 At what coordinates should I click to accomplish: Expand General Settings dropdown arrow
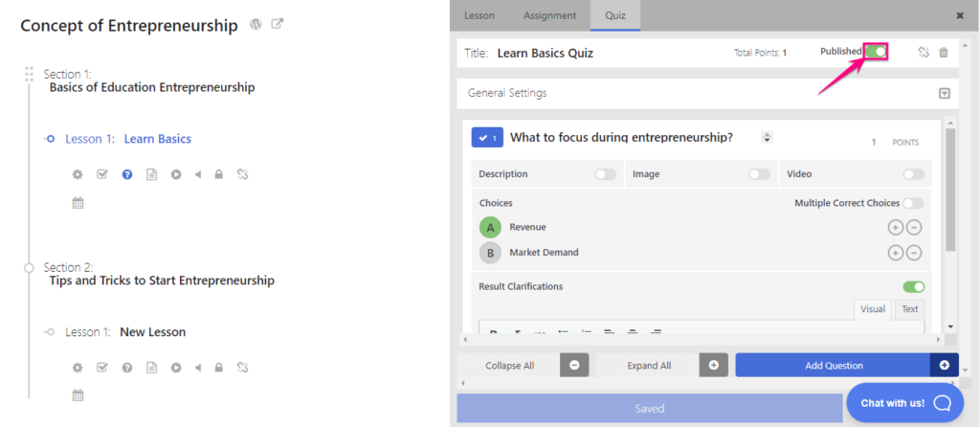click(x=945, y=93)
